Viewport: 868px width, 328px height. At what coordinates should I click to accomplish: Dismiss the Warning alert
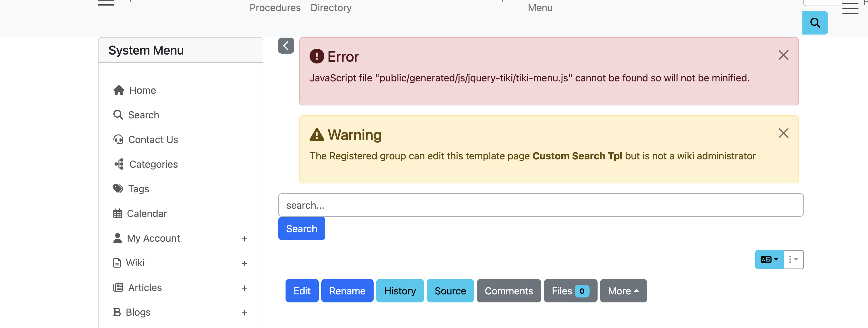[783, 133]
